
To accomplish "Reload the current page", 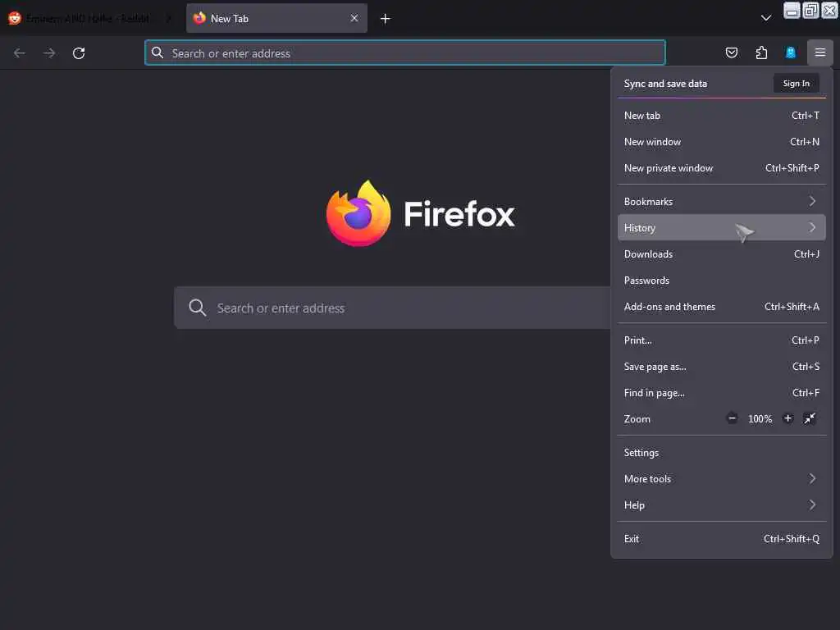I will point(79,53).
